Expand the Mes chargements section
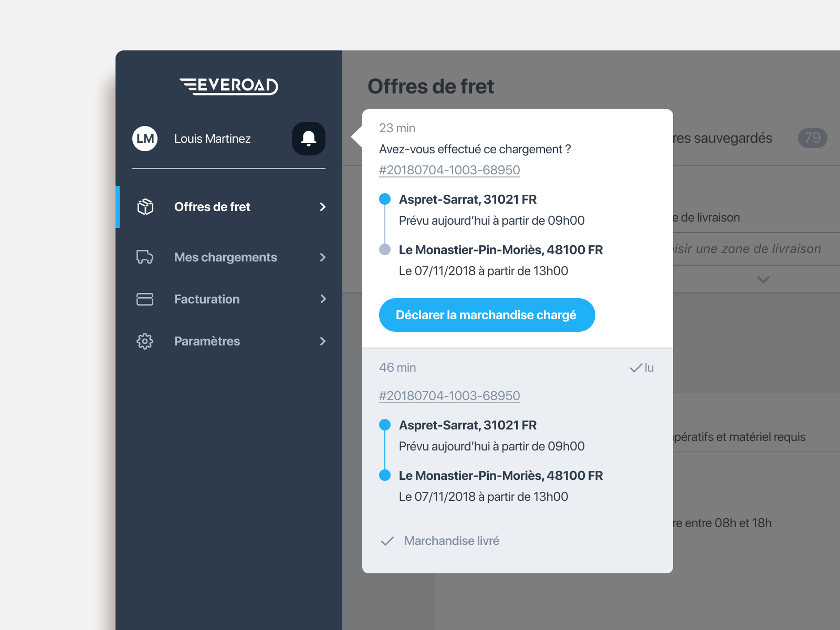The height and width of the screenshot is (630, 840). pyautogui.click(x=322, y=257)
